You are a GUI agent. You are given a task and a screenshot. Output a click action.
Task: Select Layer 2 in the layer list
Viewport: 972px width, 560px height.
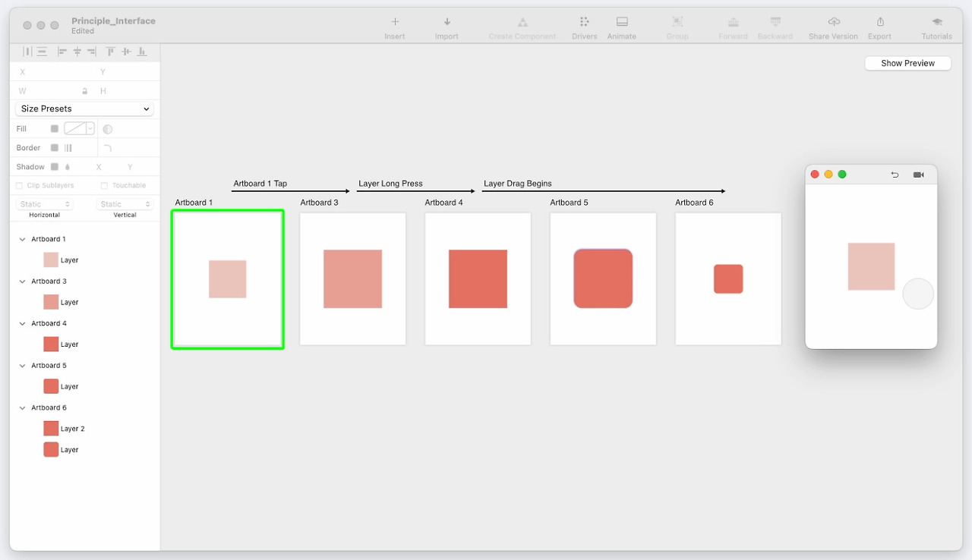tap(73, 429)
